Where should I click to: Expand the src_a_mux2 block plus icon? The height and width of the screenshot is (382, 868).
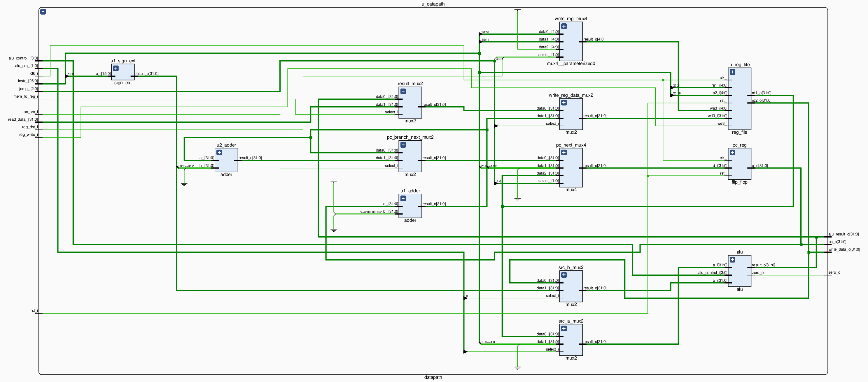(x=564, y=328)
